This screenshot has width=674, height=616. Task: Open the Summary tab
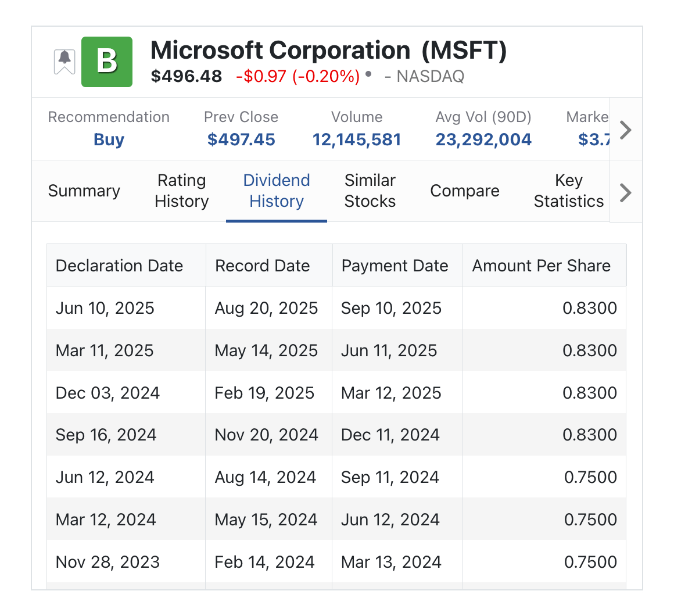point(84,191)
